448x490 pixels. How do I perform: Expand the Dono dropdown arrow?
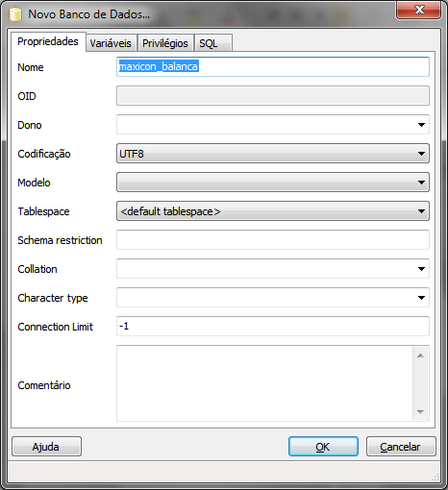coord(421,125)
